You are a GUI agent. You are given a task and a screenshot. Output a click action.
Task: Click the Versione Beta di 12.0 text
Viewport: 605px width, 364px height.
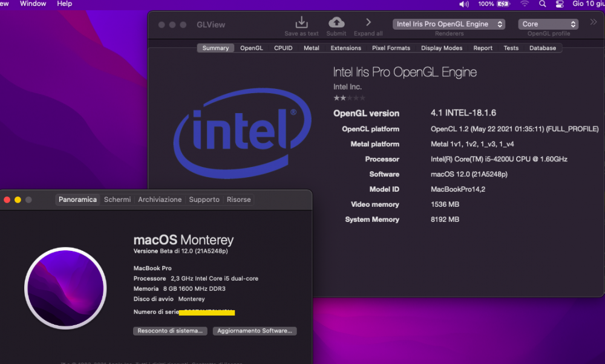pos(180,251)
